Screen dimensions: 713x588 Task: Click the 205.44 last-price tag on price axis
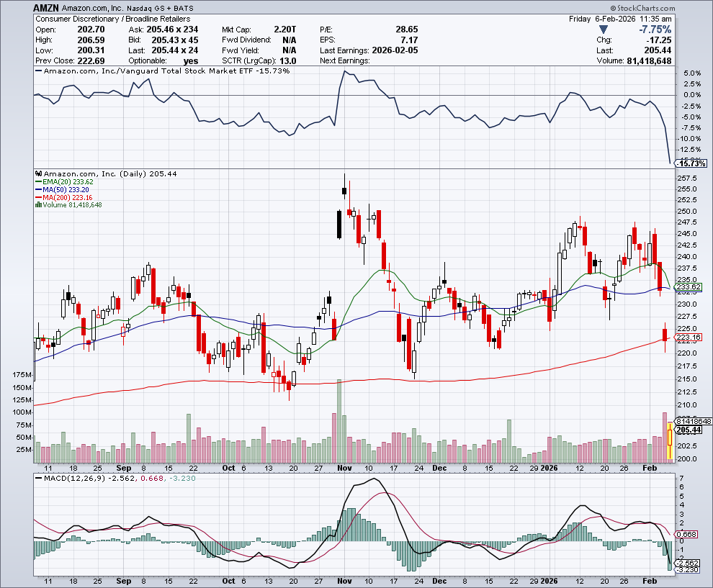[689, 430]
